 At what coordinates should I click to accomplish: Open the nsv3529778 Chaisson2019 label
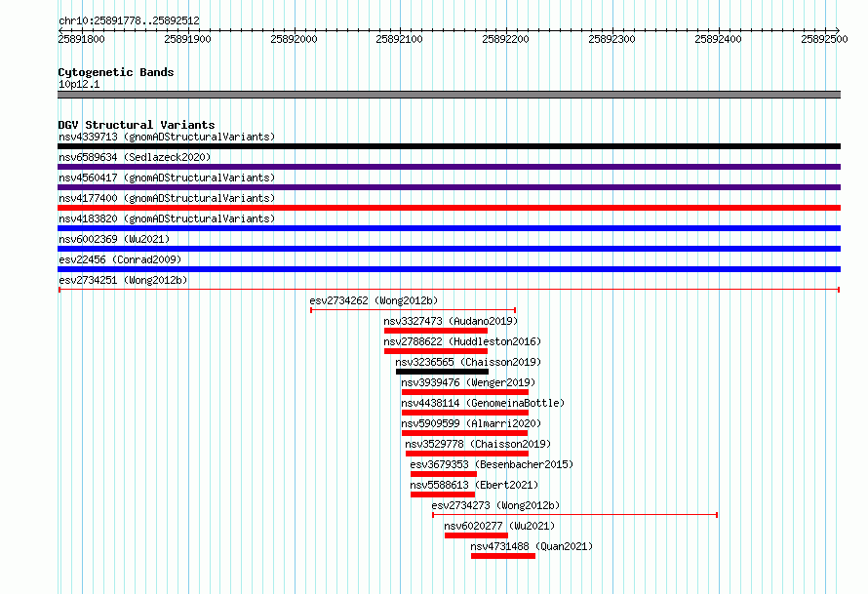tap(478, 444)
